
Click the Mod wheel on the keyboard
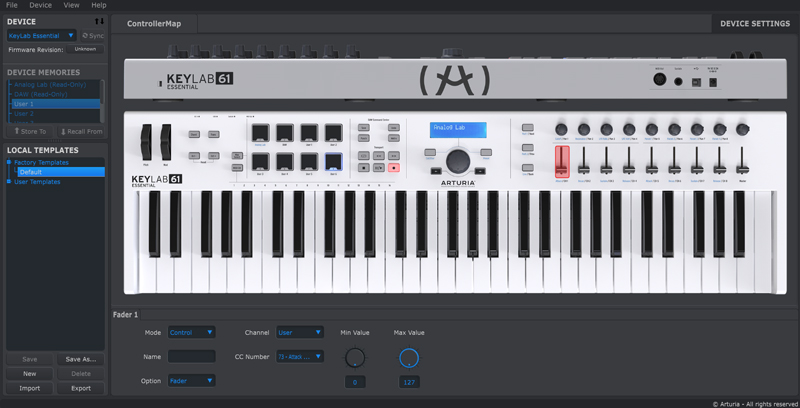click(166, 142)
